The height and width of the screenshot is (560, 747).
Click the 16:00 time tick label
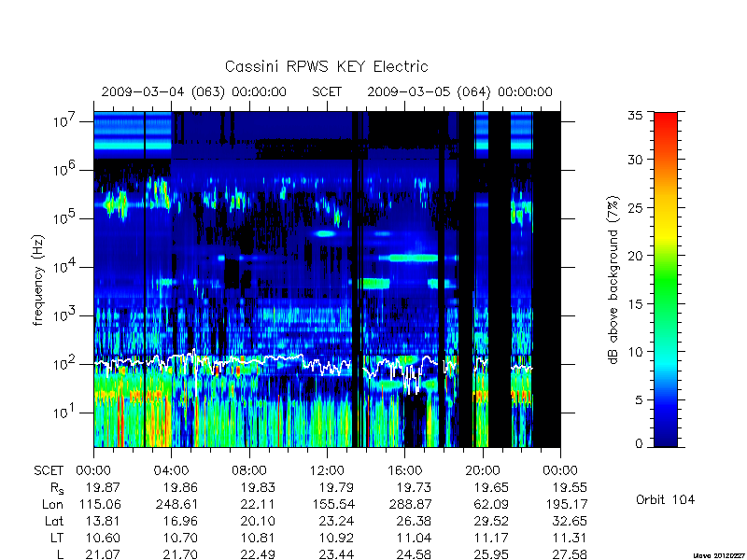tap(404, 471)
